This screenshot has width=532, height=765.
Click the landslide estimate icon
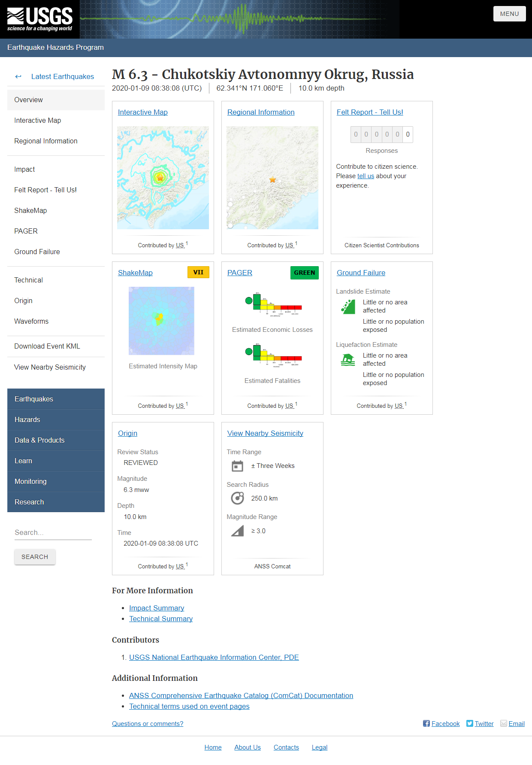tap(348, 307)
